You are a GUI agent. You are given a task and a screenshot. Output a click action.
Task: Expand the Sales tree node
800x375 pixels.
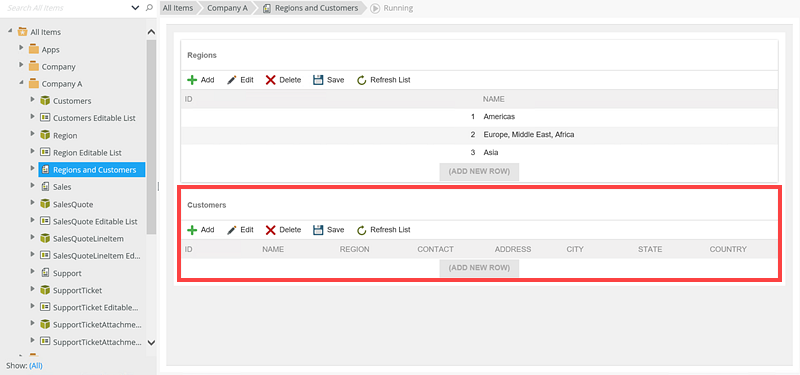tap(33, 185)
